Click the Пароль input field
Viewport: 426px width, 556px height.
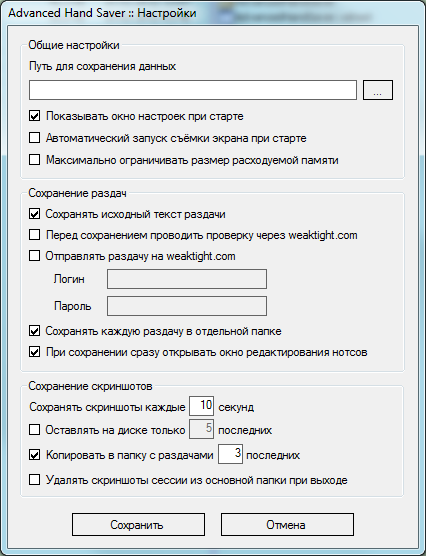click(187, 306)
